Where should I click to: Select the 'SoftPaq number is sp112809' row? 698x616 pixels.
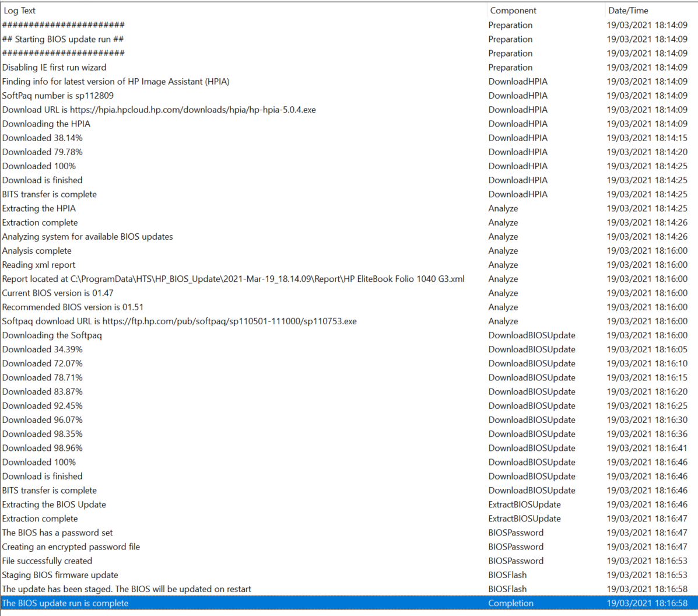click(58, 95)
